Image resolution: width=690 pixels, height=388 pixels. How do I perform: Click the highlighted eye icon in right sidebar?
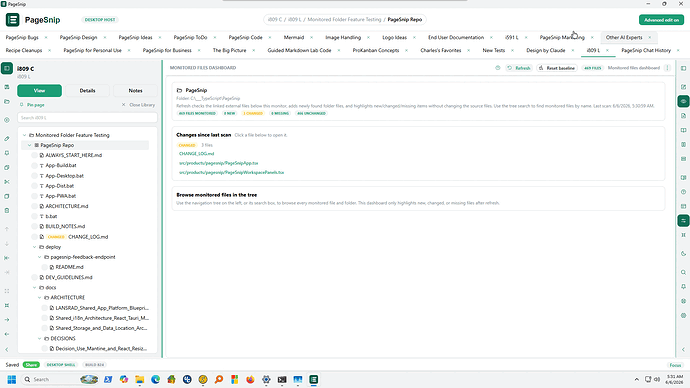683,101
